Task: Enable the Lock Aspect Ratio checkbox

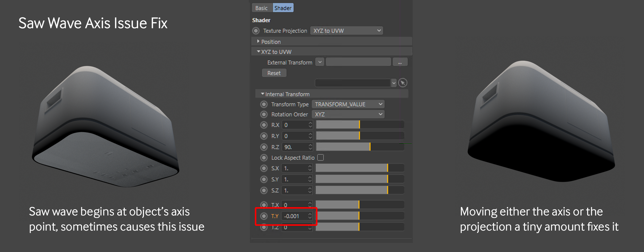Action: point(320,157)
